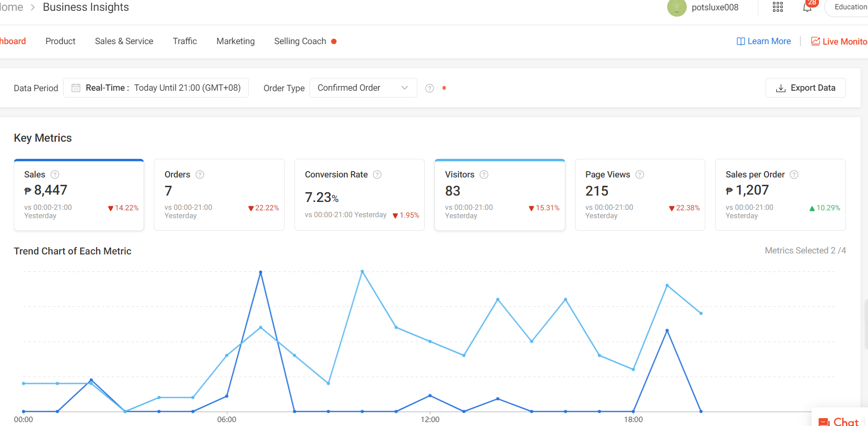Open the Confirmed Order type dropdown
The image size is (868, 426).
tap(363, 88)
